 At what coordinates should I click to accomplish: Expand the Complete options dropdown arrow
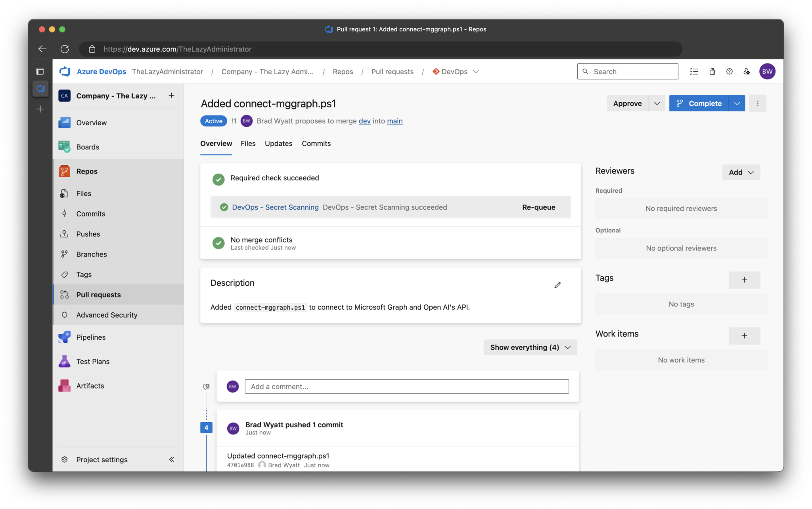point(737,103)
